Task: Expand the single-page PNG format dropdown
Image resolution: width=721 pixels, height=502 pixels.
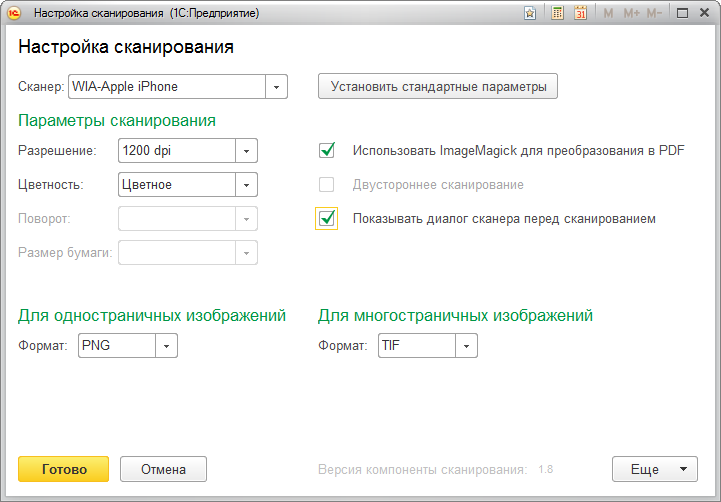Action: 167,346
